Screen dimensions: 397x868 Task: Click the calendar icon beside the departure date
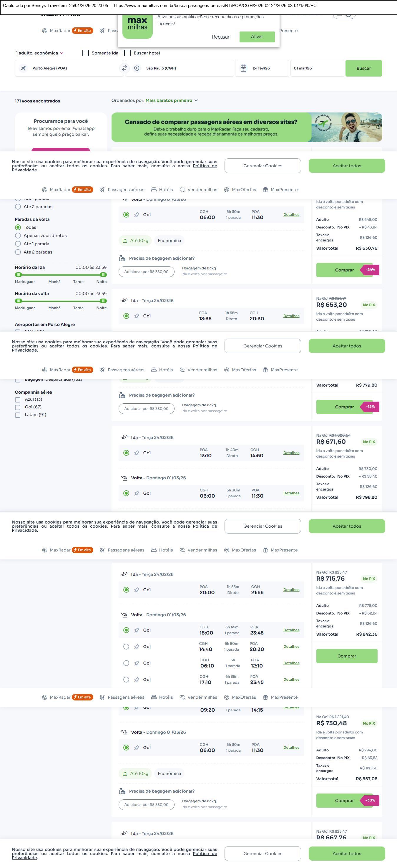click(243, 68)
